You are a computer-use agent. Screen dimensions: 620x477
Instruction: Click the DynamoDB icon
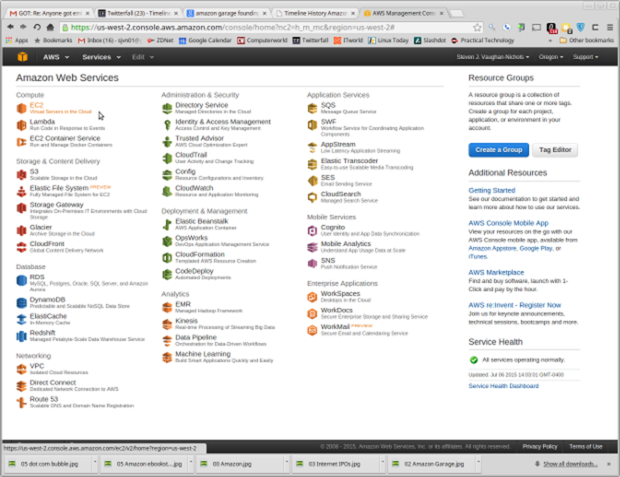pos(21,303)
